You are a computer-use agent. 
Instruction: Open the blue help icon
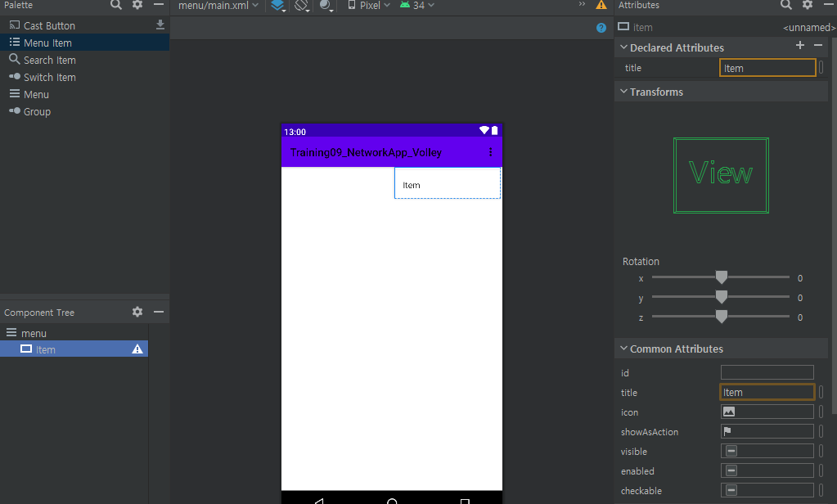(601, 28)
